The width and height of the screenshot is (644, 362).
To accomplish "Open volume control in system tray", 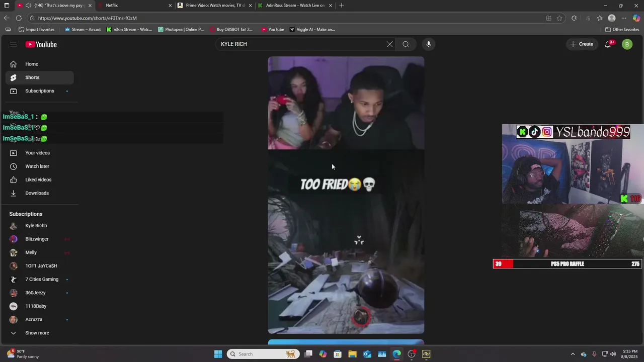I will tap(613, 354).
